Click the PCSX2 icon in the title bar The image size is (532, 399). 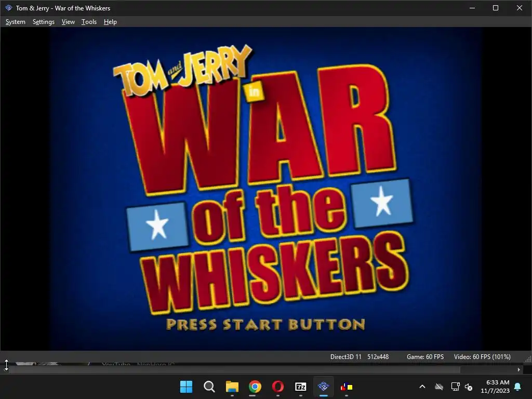click(8, 8)
